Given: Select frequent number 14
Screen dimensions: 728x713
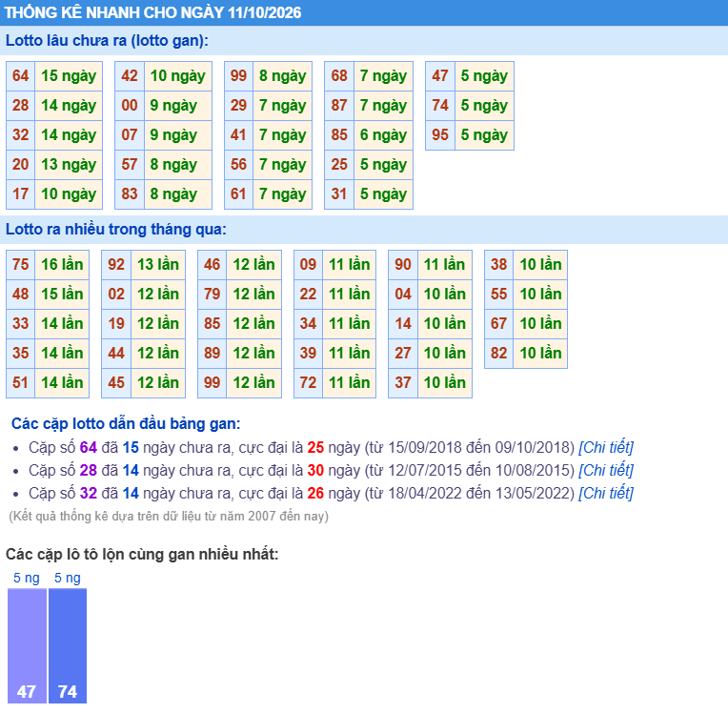Looking at the screenshot, I should pos(403,324).
